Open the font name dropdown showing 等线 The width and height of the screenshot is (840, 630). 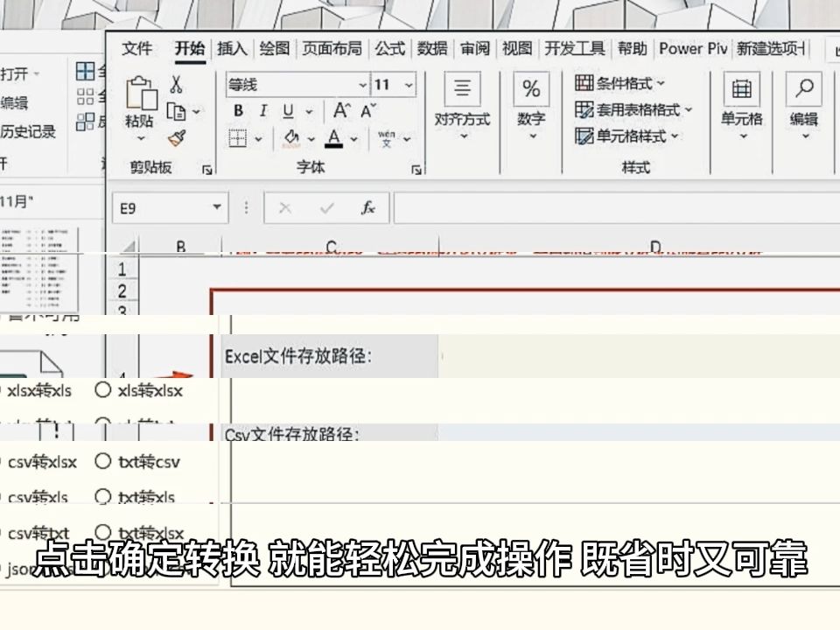[x=362, y=85]
